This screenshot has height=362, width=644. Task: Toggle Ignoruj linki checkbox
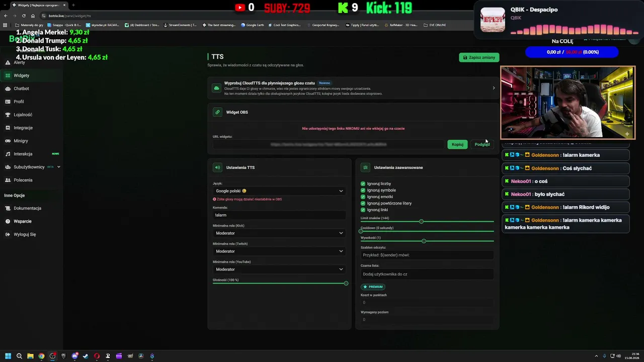coord(363,210)
